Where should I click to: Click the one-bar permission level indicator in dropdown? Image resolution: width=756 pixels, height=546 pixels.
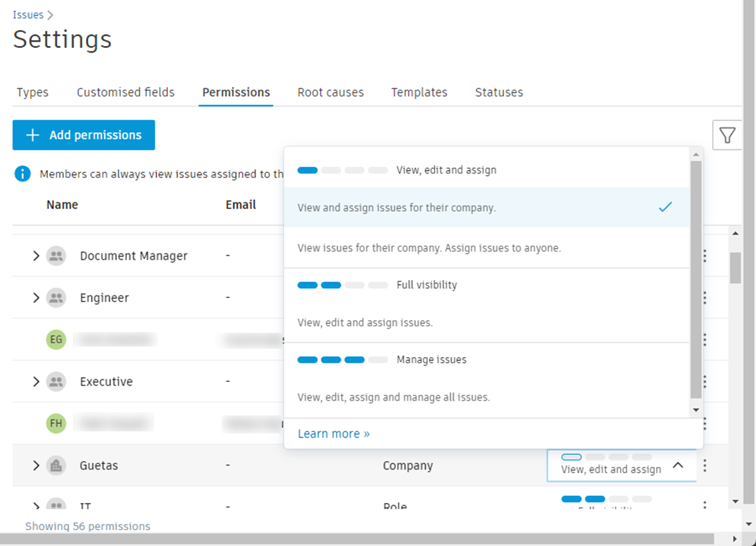point(342,169)
